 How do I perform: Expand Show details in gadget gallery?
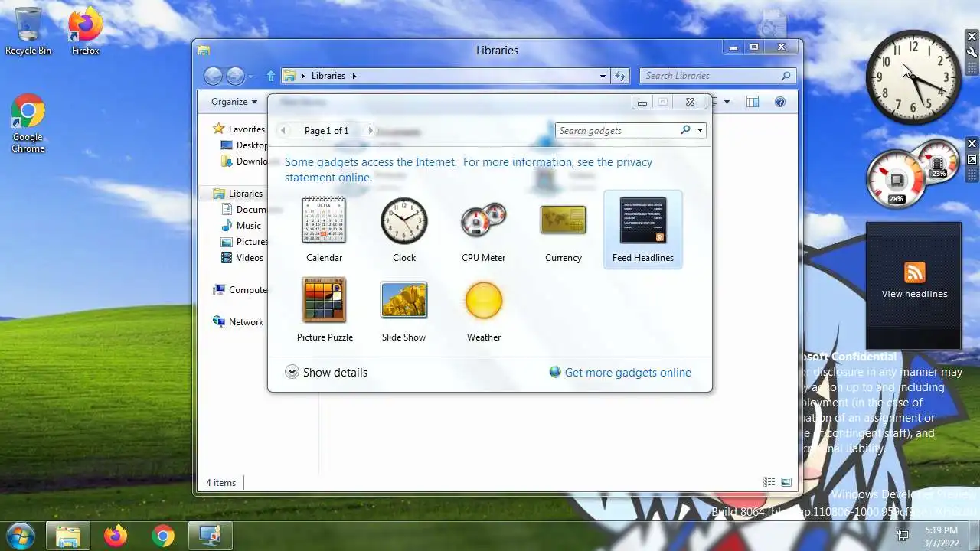tap(326, 372)
